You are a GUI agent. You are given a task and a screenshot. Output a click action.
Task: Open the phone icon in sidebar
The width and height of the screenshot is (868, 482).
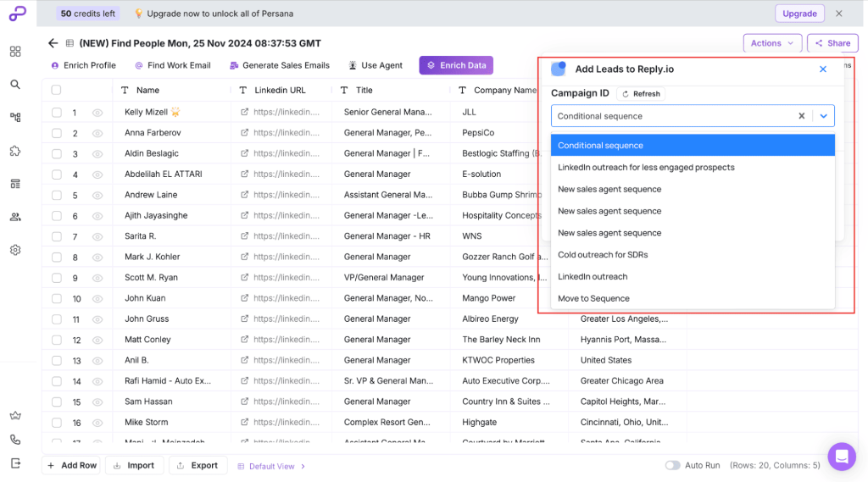tap(15, 440)
